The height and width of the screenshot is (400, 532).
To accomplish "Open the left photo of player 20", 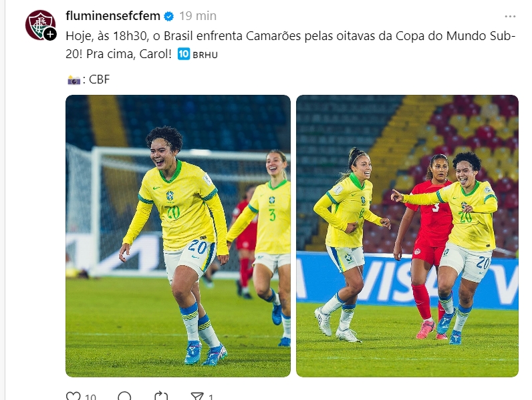I will click(x=178, y=236).
